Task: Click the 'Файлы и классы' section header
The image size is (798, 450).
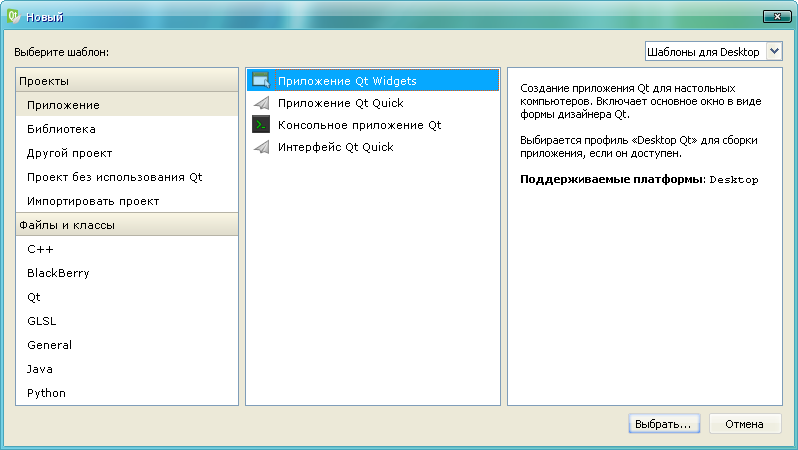Action: point(127,224)
